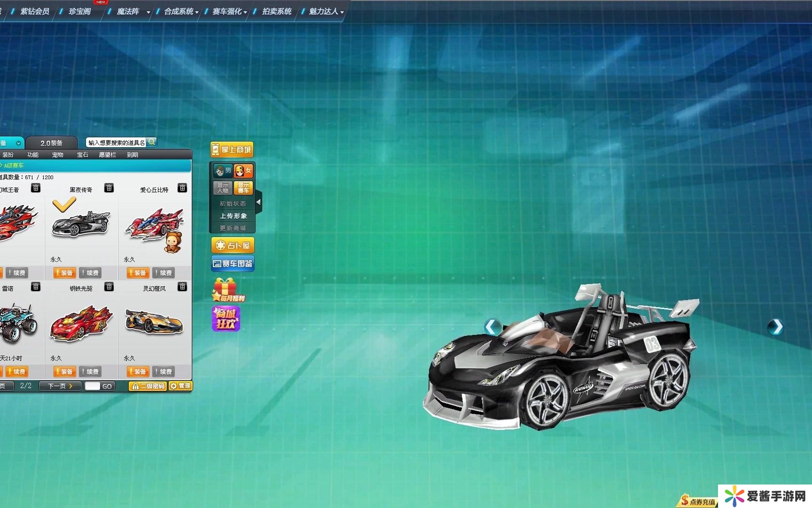Image resolution: width=812 pixels, height=508 pixels.
Task: Open the 每月福利 gift box icon
Action: 226,290
